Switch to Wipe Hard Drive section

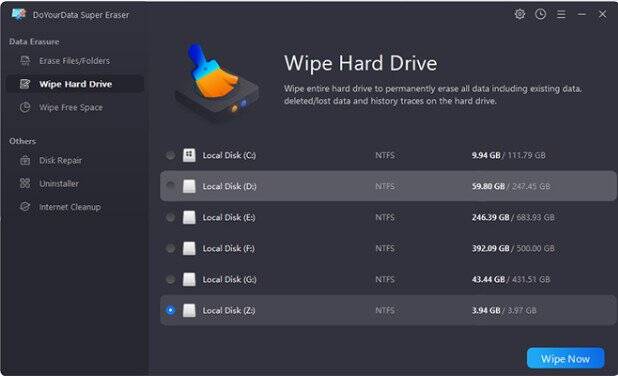[75, 84]
